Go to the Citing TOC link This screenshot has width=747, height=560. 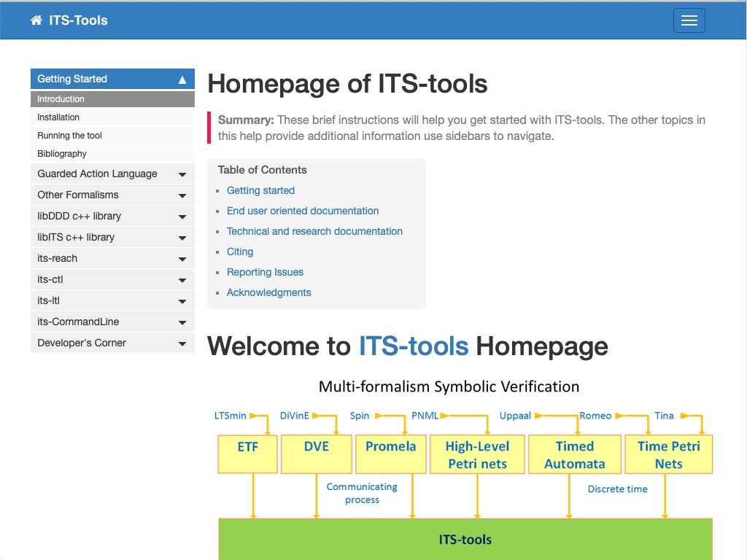click(x=239, y=252)
